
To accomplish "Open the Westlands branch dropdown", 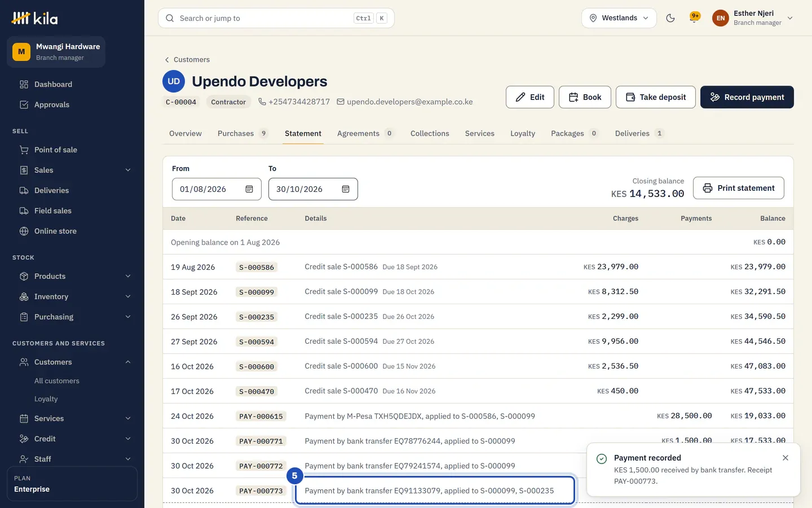I will [619, 18].
